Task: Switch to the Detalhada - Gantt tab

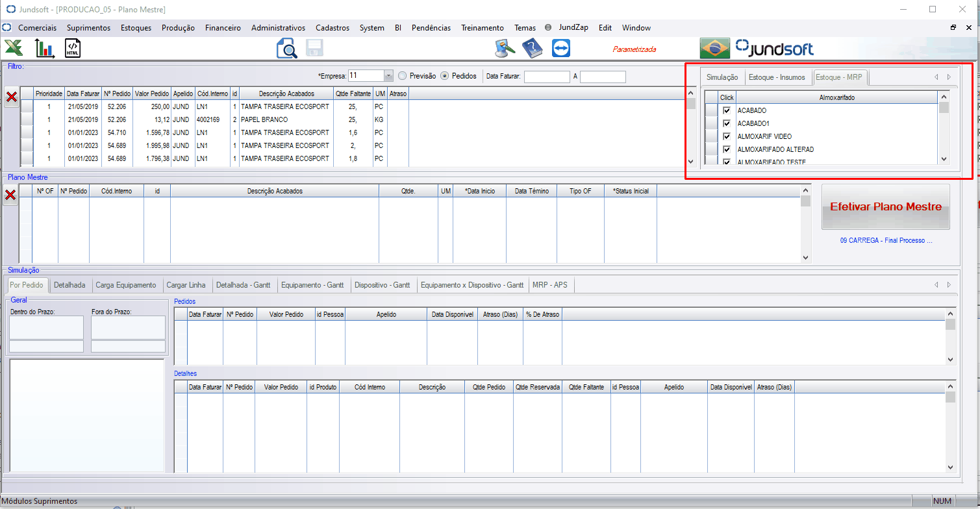Action: coord(243,285)
